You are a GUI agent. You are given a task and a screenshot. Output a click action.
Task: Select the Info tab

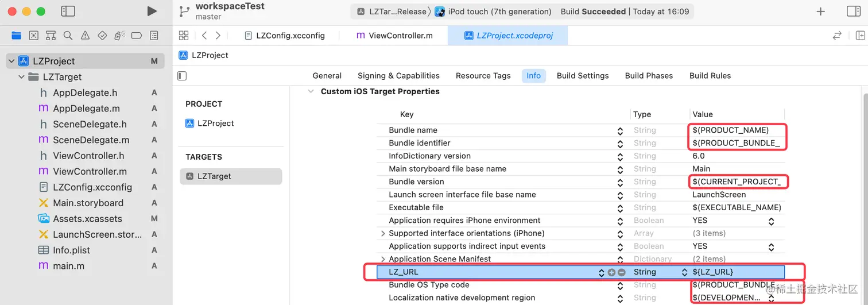[534, 76]
